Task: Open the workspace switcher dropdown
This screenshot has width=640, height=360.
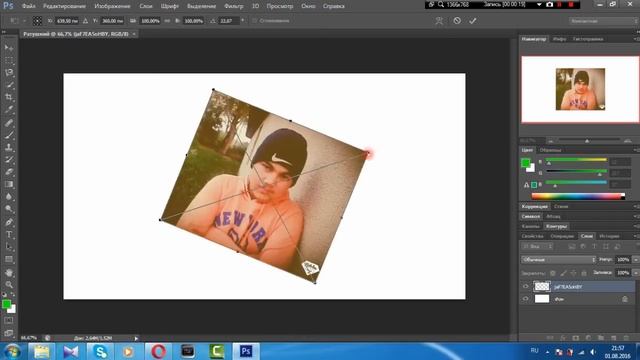Action: click(x=603, y=21)
